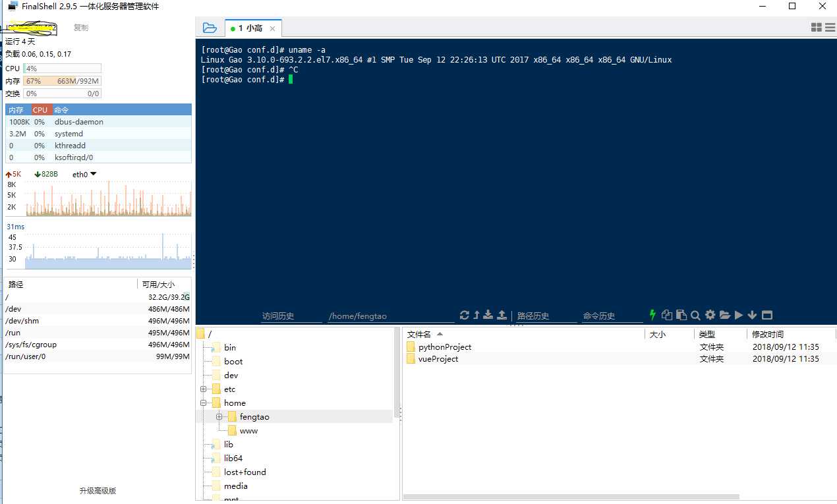Image resolution: width=837 pixels, height=504 pixels.
Task: Click the 可用/大小 disk column header
Action: 164,285
